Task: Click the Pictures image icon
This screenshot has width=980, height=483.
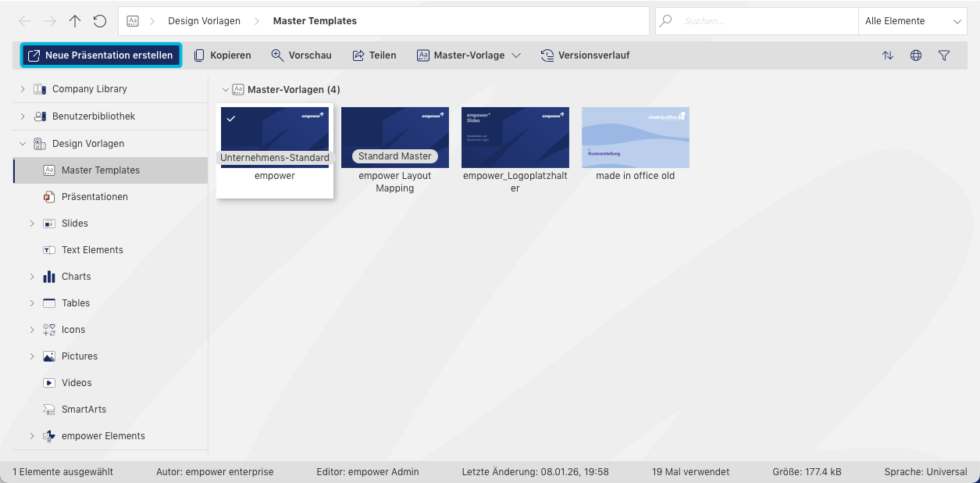Action: pos(49,356)
